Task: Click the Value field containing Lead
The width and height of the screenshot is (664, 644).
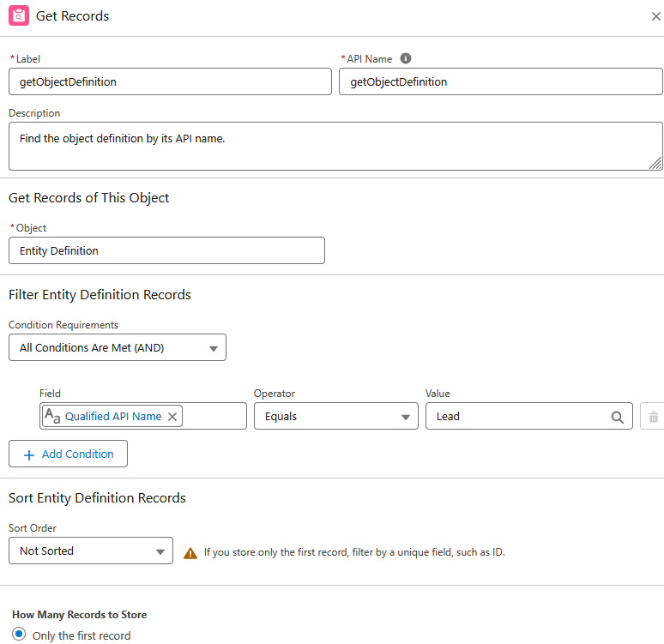Action: point(529,416)
